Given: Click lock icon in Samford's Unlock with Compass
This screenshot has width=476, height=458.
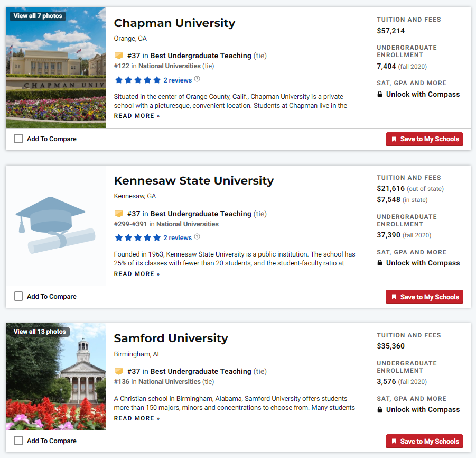Looking at the screenshot, I should coord(380,410).
